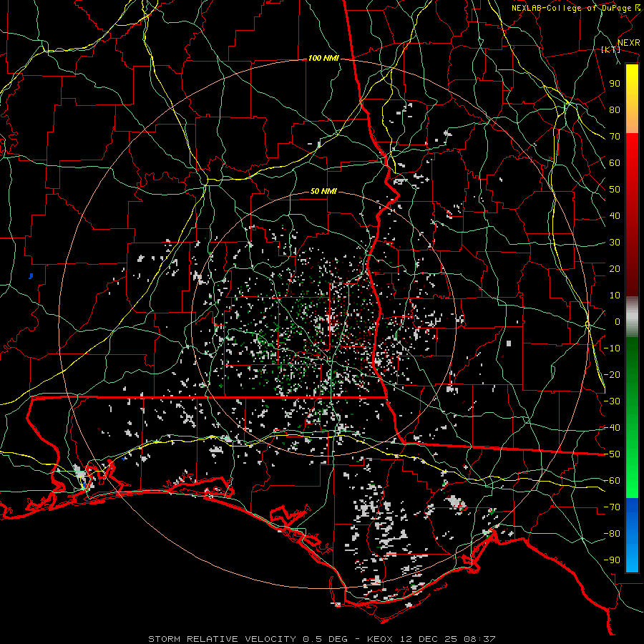Click the 30 value on the velocity scale
This screenshot has width=644, height=644.
(x=615, y=243)
